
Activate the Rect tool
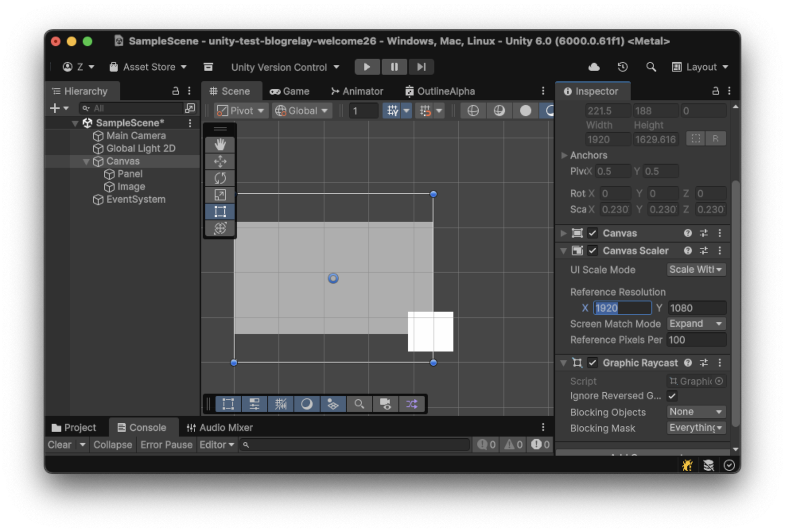point(220,212)
